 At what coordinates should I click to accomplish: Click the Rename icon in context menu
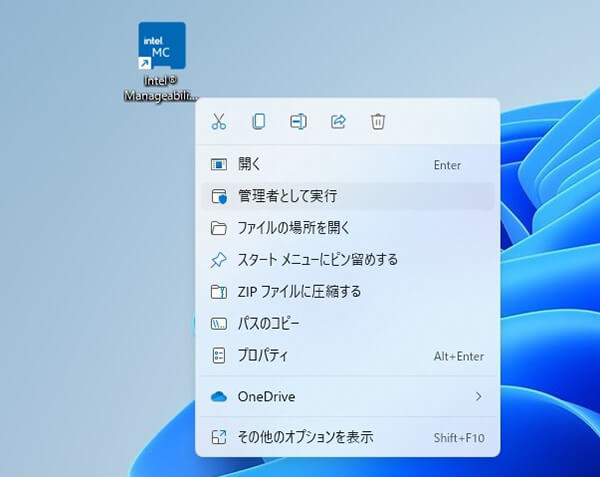click(x=298, y=122)
